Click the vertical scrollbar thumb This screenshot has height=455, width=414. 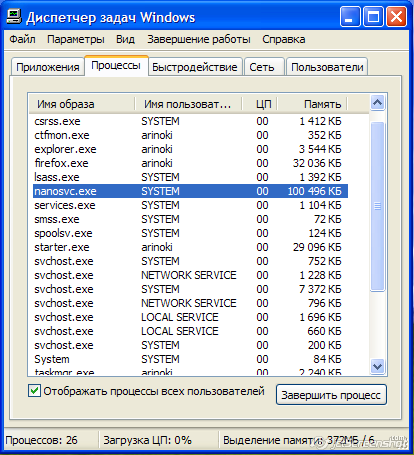tap(377, 207)
